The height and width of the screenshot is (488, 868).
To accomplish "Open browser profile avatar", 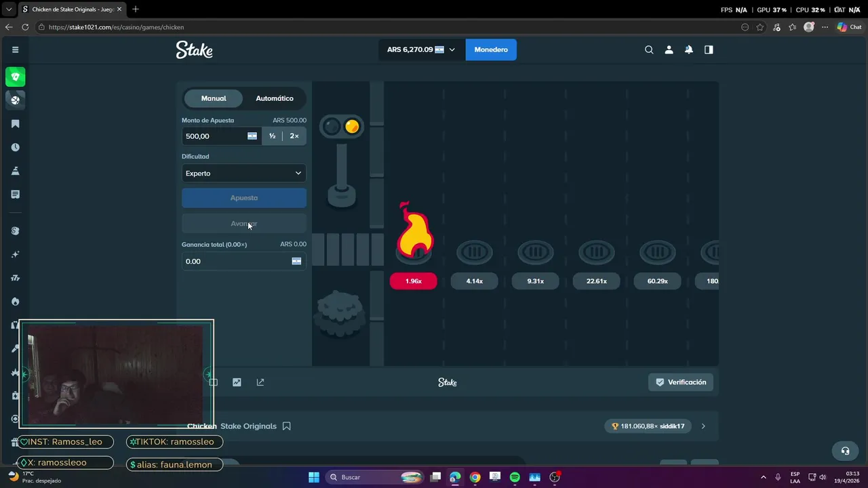I will [808, 27].
